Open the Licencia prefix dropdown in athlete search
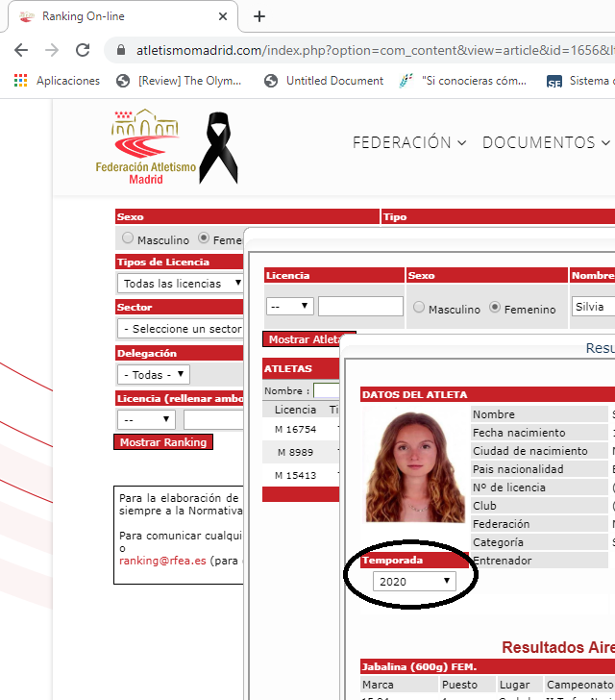This screenshot has width=615, height=700. (290, 306)
